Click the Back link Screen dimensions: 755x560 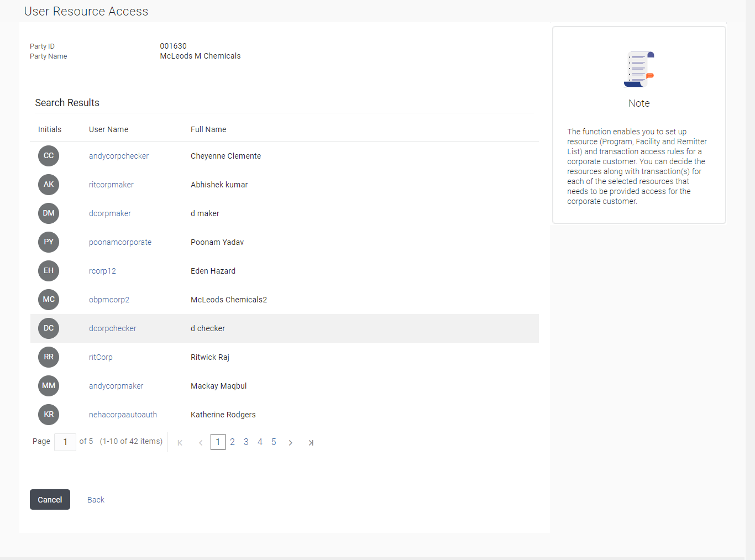point(96,500)
